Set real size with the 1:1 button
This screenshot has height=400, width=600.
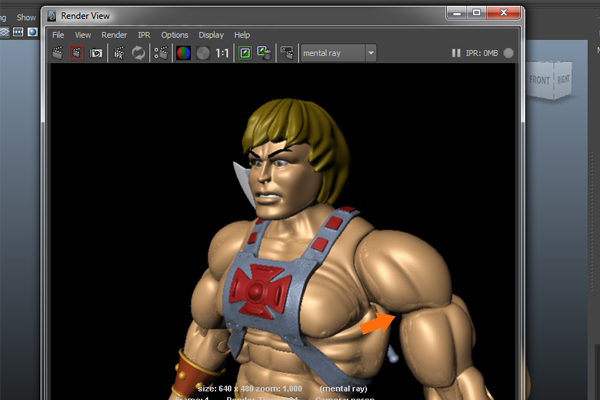point(222,53)
